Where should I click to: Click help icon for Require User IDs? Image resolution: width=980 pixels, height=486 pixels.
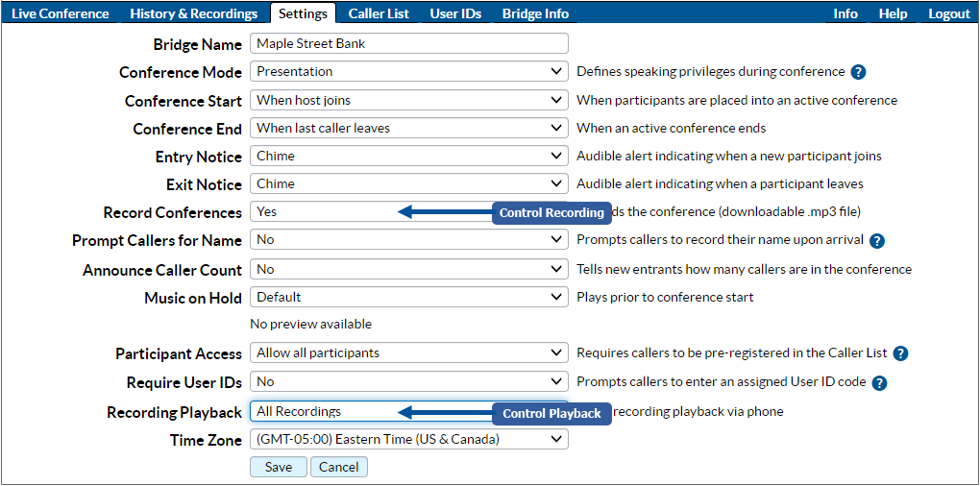click(x=878, y=382)
